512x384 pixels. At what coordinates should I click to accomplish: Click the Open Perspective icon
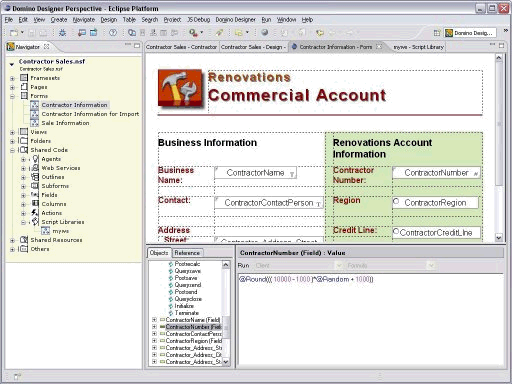pyautogui.click(x=437, y=33)
